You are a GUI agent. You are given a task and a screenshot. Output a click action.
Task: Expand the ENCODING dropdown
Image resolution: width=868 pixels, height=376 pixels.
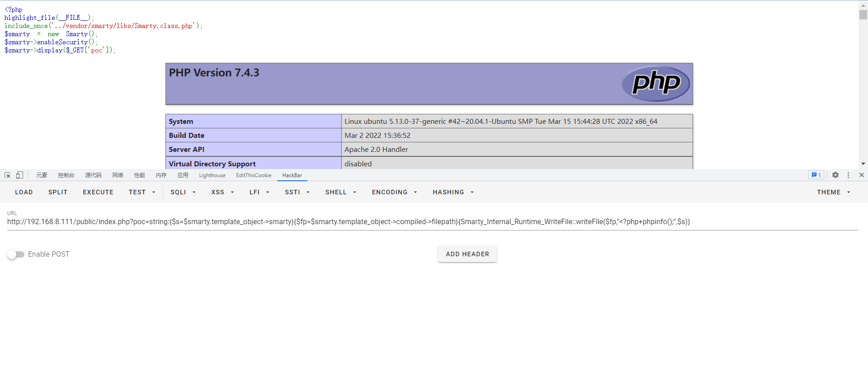tap(394, 193)
